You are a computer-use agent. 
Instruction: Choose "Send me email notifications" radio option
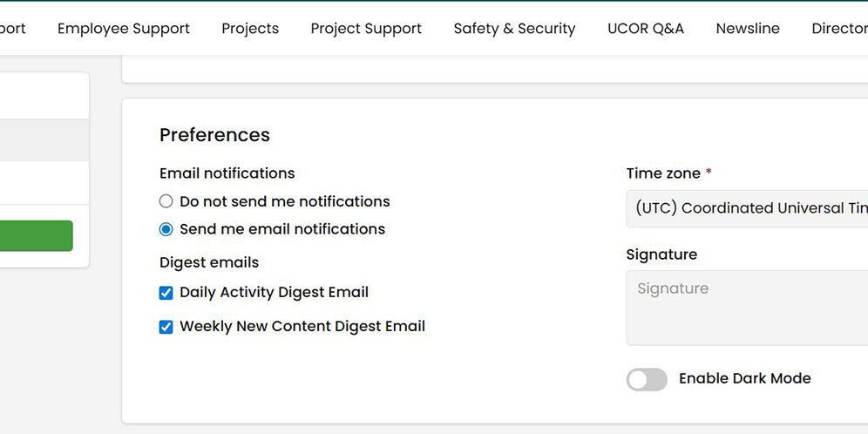click(166, 229)
